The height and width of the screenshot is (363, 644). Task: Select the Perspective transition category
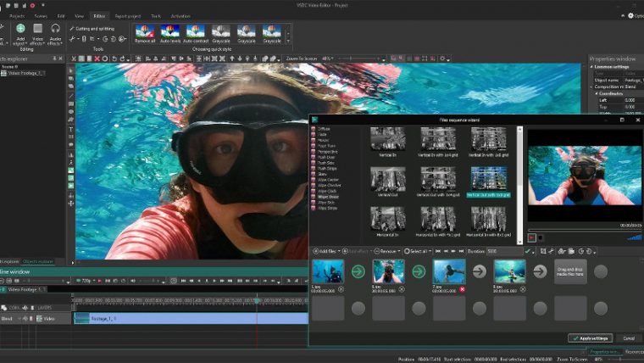[327, 152]
